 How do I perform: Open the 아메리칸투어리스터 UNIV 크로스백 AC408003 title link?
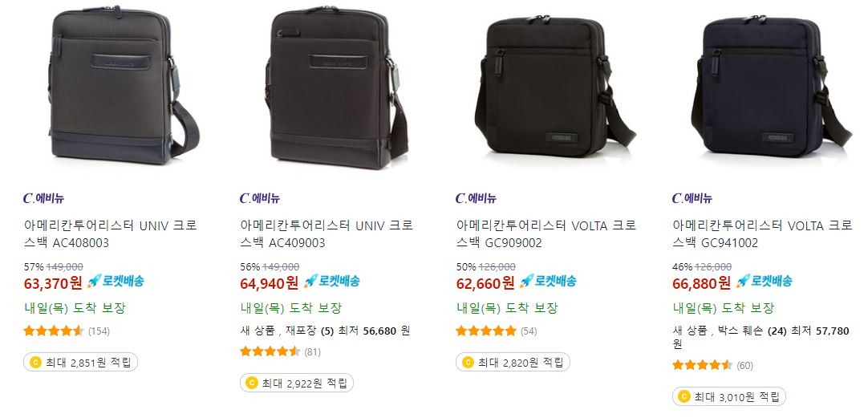coord(110,234)
